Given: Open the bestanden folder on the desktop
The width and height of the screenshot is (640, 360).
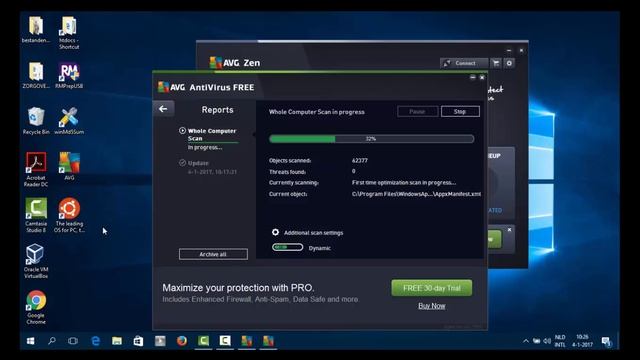Looking at the screenshot, I should pyautogui.click(x=36, y=29).
